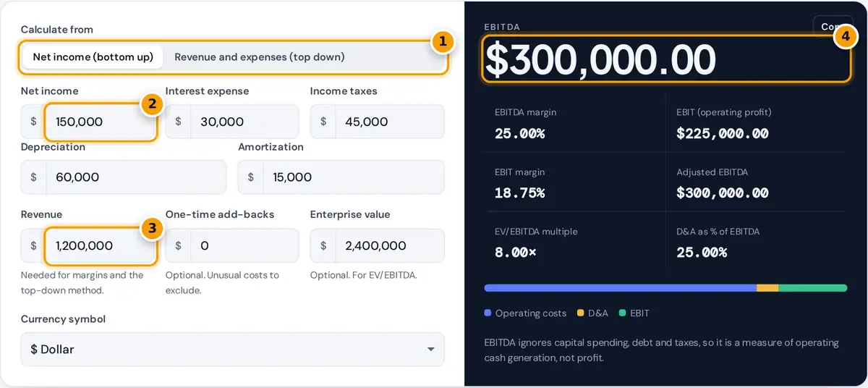Click the Income taxes input field

tap(389, 122)
